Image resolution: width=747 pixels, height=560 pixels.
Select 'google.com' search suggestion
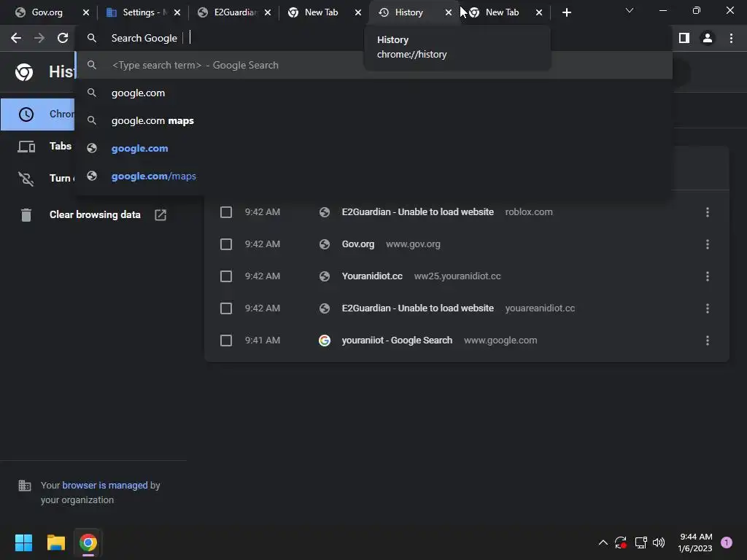click(x=374, y=93)
